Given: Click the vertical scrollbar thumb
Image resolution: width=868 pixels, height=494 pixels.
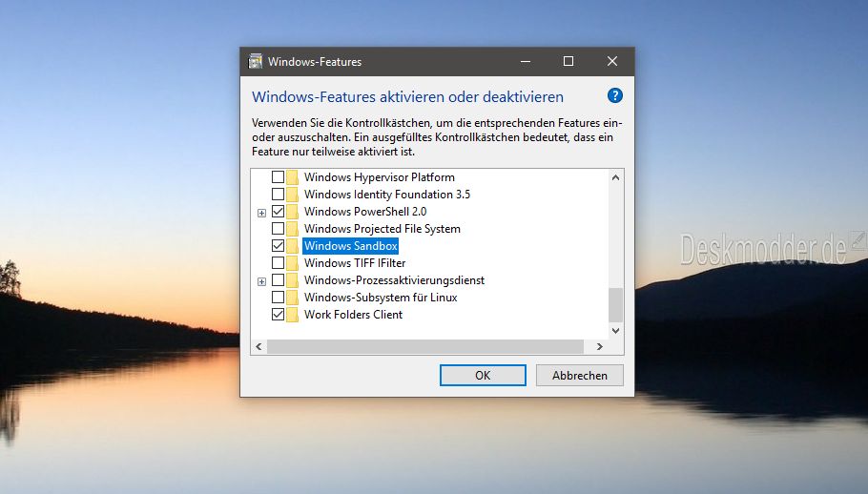Looking at the screenshot, I should coord(615,305).
